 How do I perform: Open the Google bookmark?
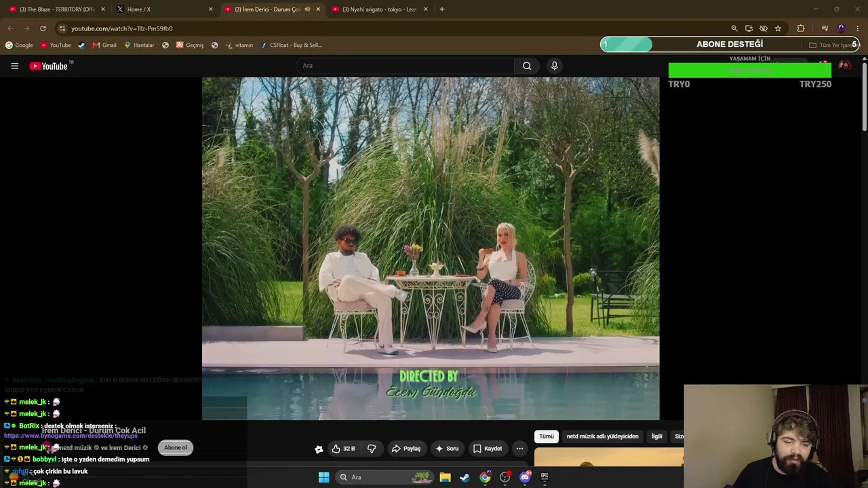pos(19,45)
